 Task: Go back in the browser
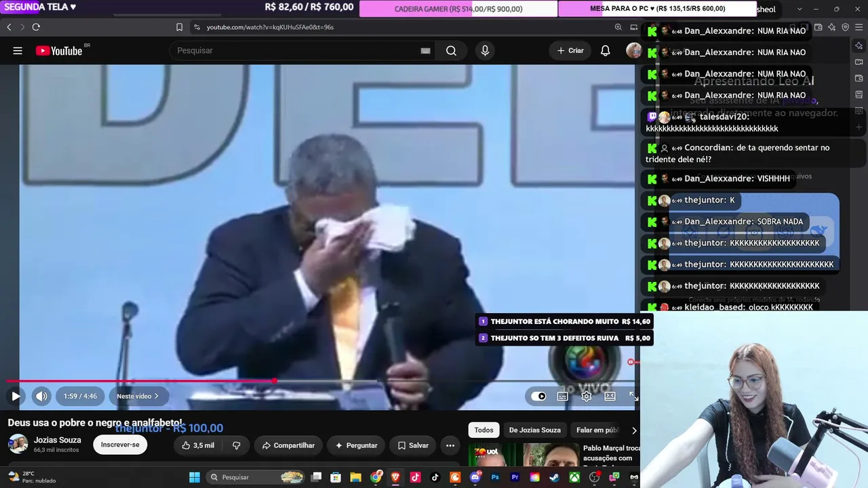coord(9,27)
